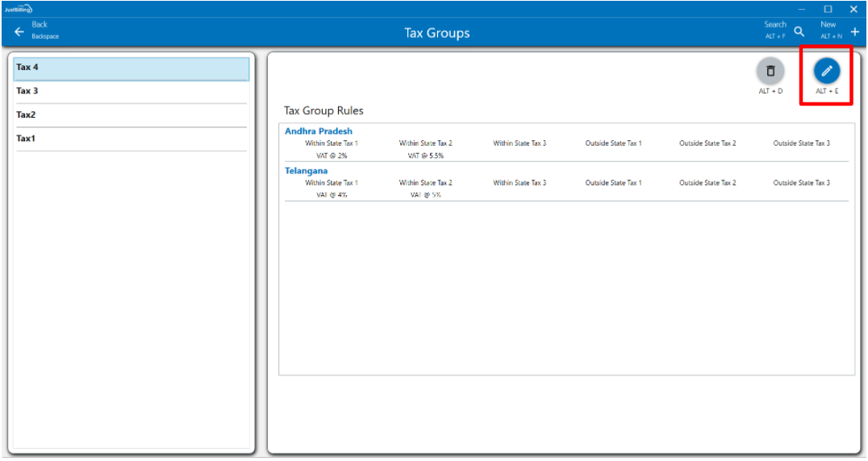Click the back arrow icon

pyautogui.click(x=19, y=31)
